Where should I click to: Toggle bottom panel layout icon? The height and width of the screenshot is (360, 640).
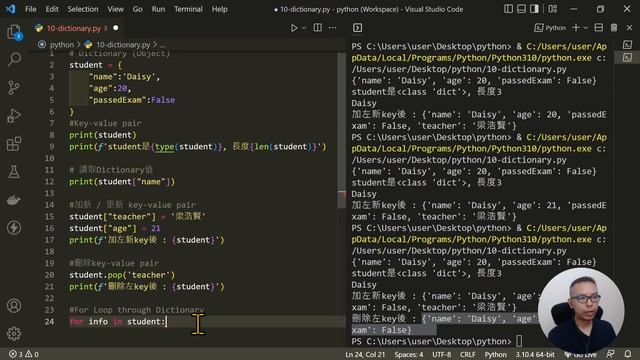tap(521, 9)
